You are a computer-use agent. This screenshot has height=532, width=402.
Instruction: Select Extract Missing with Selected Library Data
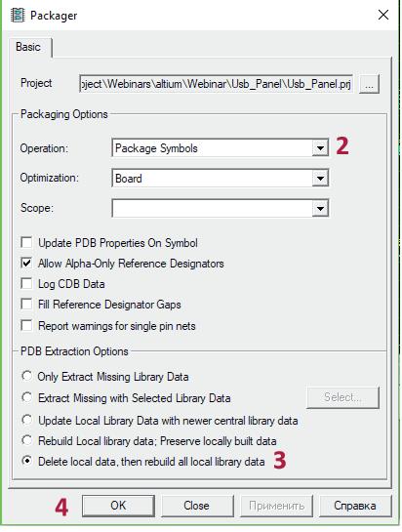tap(26, 397)
